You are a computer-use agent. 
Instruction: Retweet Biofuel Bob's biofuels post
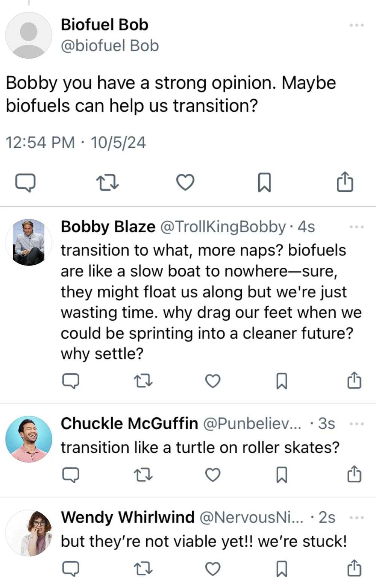108,183
